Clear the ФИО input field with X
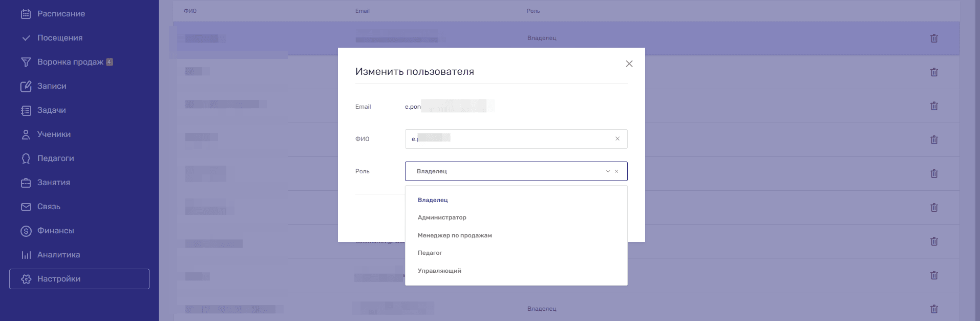Viewport: 980px width, 321px height. 617,139
